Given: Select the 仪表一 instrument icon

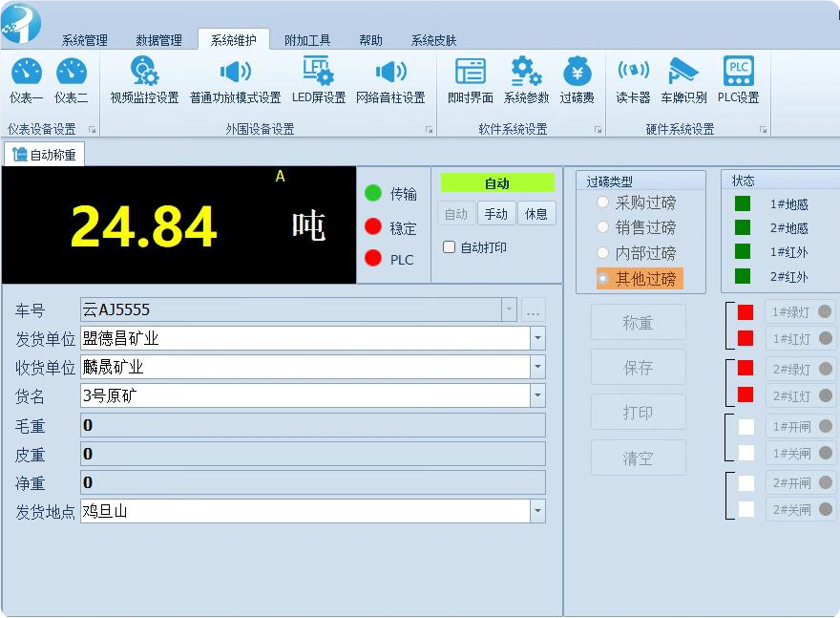Looking at the screenshot, I should click(x=26, y=78).
